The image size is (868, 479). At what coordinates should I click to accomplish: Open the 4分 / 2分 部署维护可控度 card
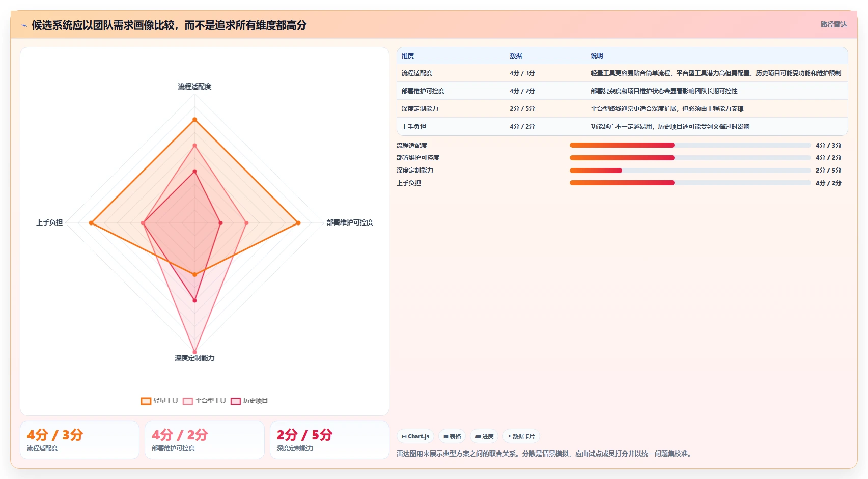(205, 440)
